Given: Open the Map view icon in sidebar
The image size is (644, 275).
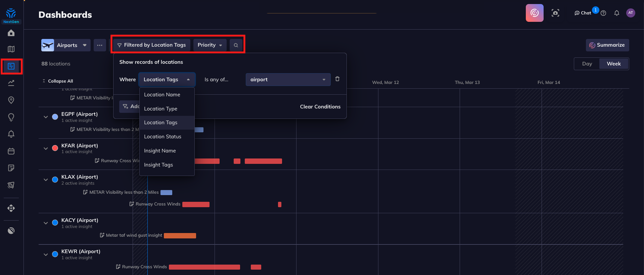Looking at the screenshot, I should (11, 49).
